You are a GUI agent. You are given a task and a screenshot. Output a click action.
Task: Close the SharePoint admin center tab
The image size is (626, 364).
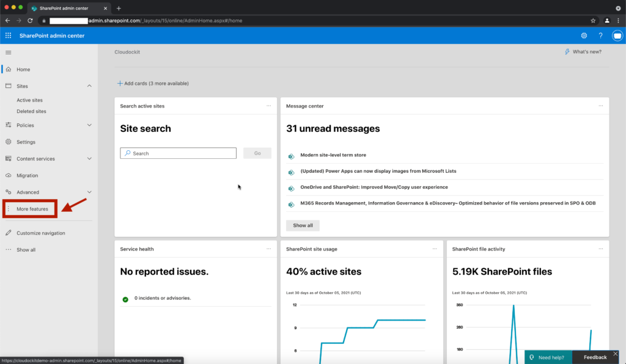105,8
